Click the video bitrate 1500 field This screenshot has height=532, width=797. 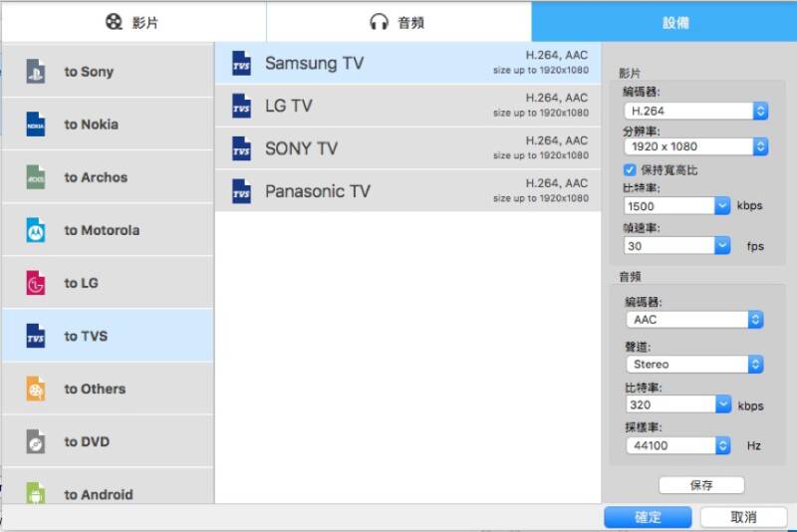669,206
